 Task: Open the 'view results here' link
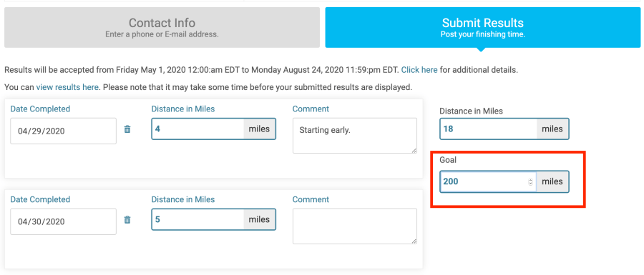click(67, 87)
